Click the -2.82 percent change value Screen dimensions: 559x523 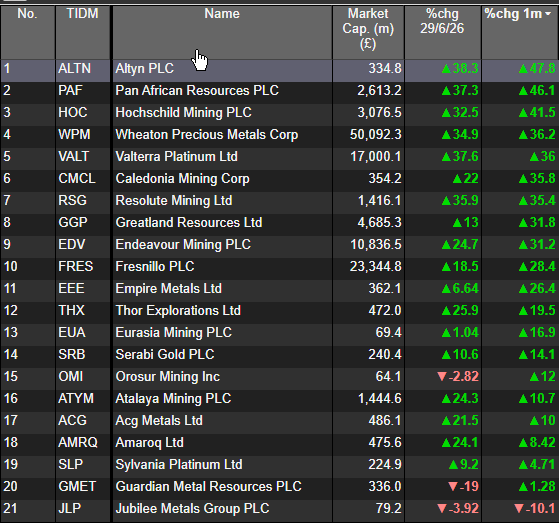(x=458, y=377)
